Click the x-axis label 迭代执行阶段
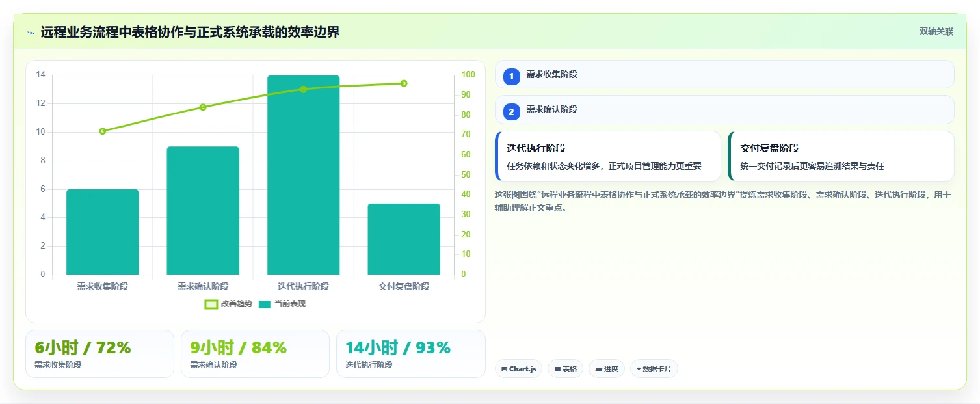The width and height of the screenshot is (980, 404). coord(303,286)
